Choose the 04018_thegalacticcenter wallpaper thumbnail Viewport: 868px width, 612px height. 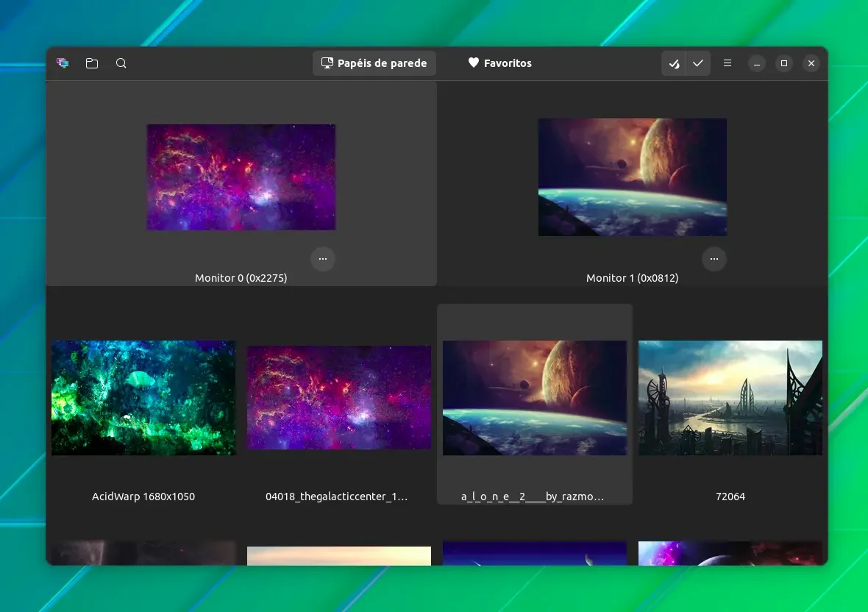pyautogui.click(x=339, y=398)
